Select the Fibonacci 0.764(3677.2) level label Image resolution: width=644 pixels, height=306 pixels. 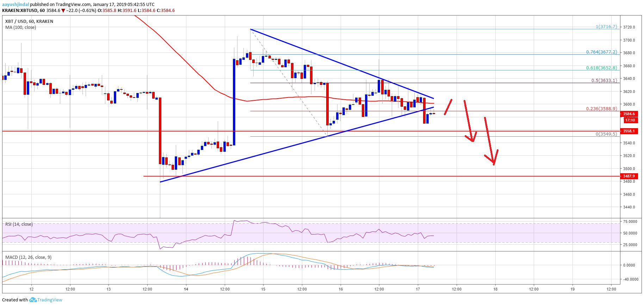coord(602,52)
